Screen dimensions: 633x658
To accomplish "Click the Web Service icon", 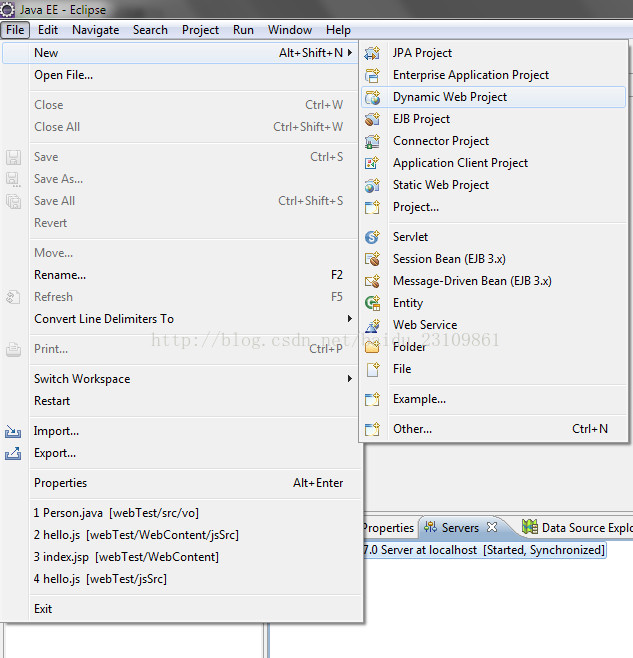I will coord(372,325).
